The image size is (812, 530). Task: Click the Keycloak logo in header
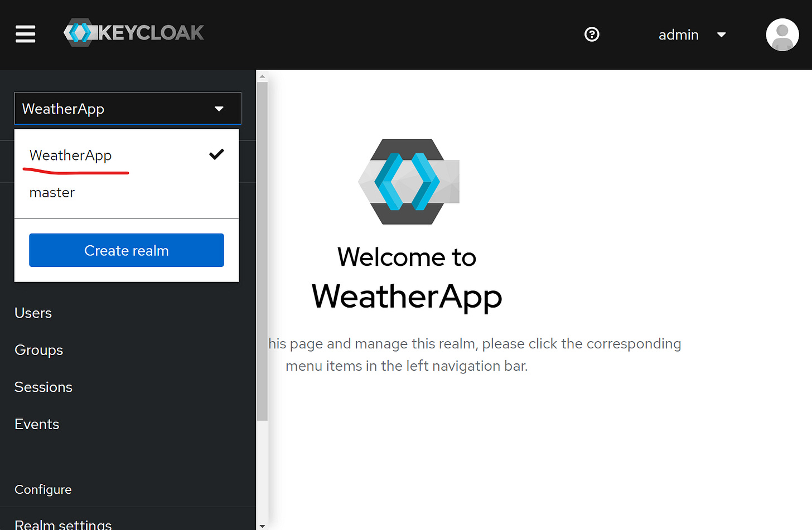[x=134, y=33]
